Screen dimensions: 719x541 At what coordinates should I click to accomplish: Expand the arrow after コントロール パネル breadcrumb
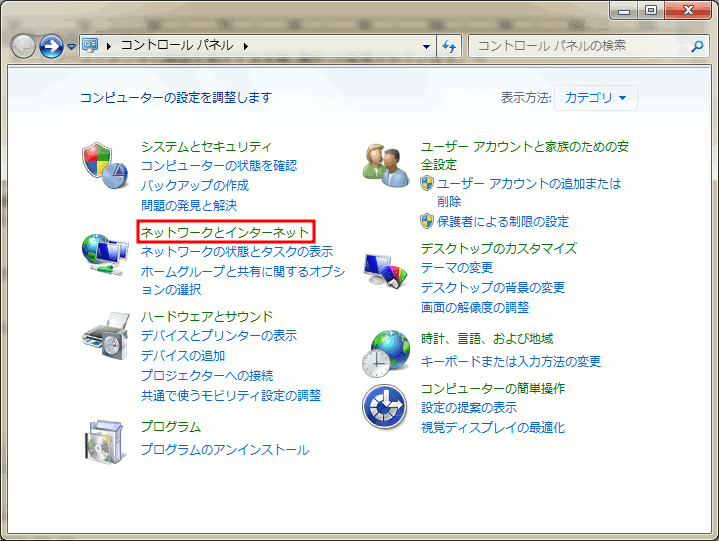(x=245, y=46)
